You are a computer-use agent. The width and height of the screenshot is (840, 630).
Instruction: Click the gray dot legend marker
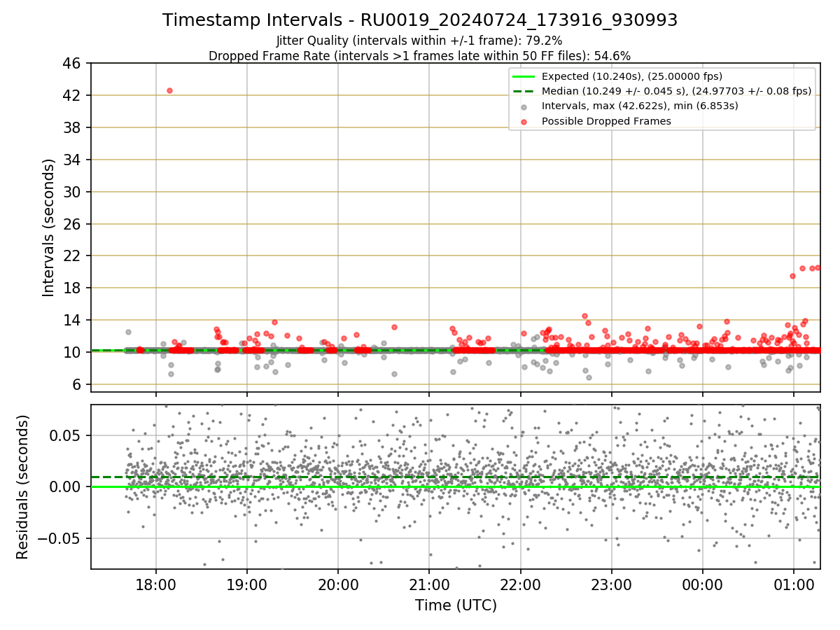point(524,106)
